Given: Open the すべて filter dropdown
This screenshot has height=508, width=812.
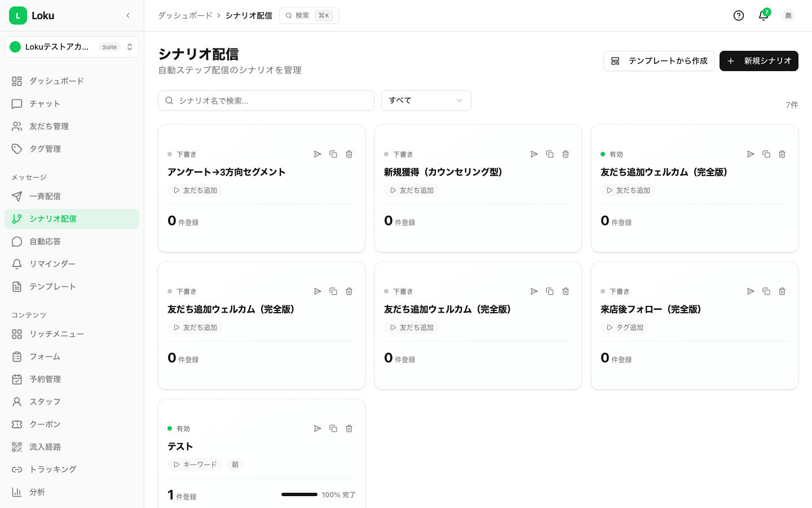Looking at the screenshot, I should 426,100.
